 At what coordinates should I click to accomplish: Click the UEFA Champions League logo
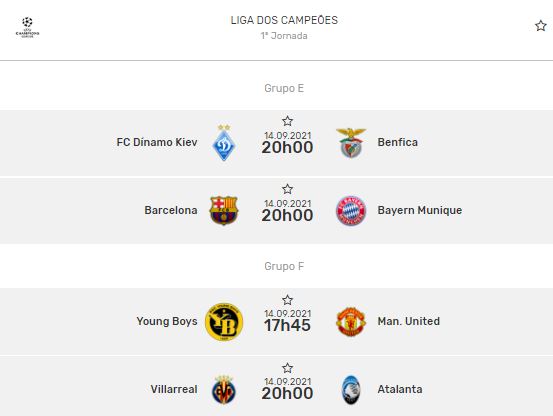pyautogui.click(x=27, y=27)
